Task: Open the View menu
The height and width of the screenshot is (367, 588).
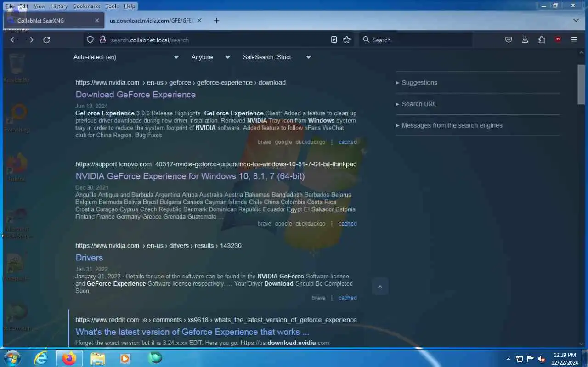Action: pyautogui.click(x=40, y=6)
